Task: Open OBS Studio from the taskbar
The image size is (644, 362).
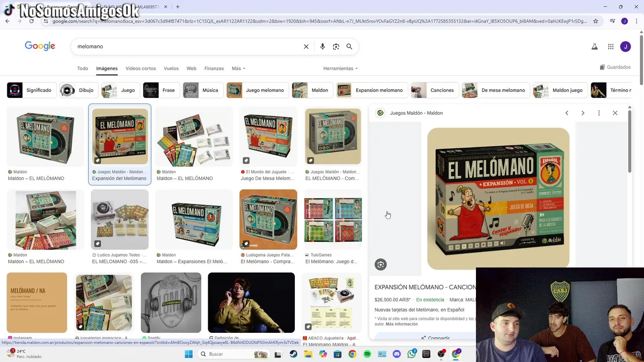Action: pos(441,354)
